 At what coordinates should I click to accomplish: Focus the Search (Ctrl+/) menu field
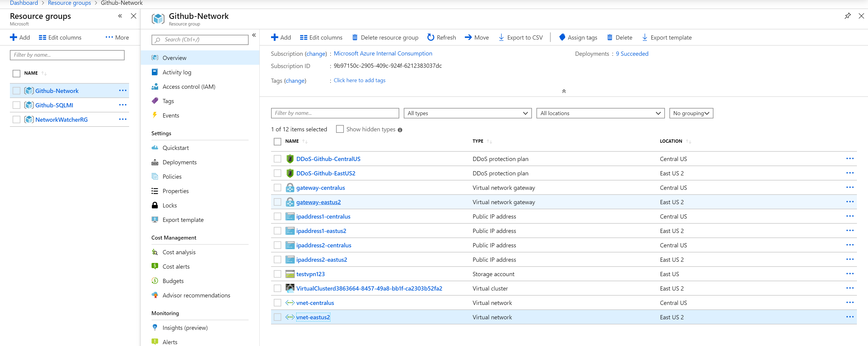click(x=200, y=40)
